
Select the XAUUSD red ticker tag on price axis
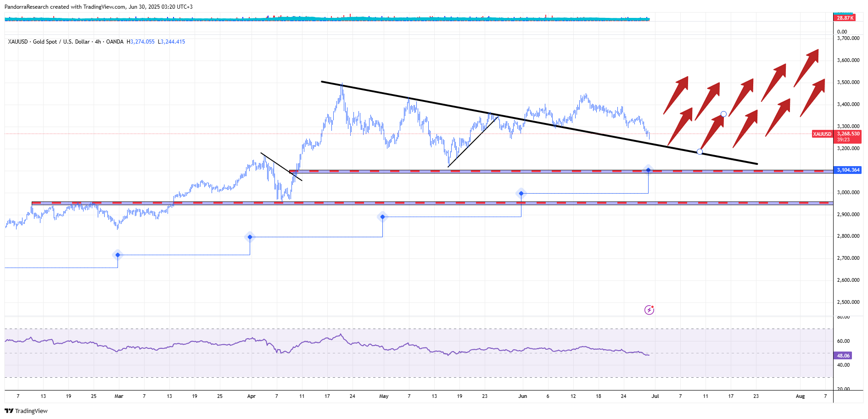(822, 134)
